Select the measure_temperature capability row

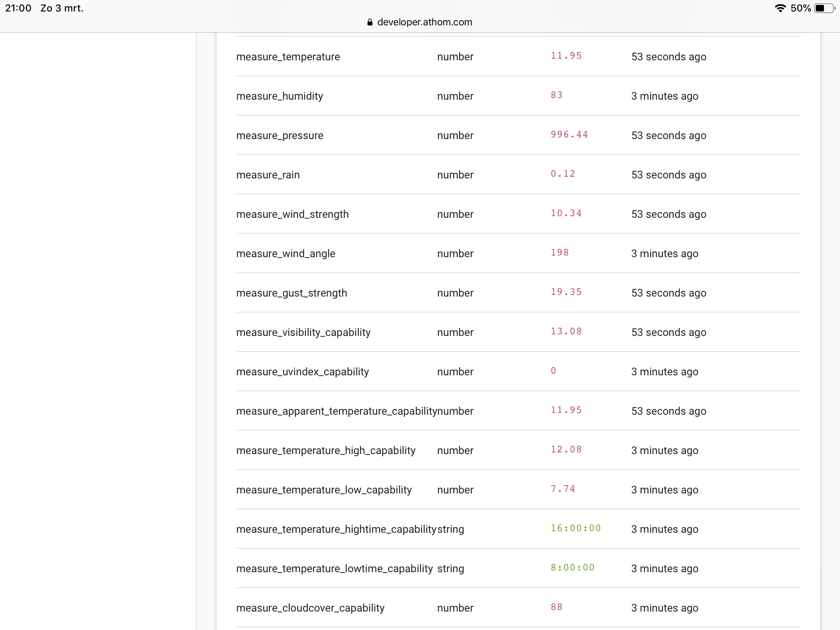288,57
